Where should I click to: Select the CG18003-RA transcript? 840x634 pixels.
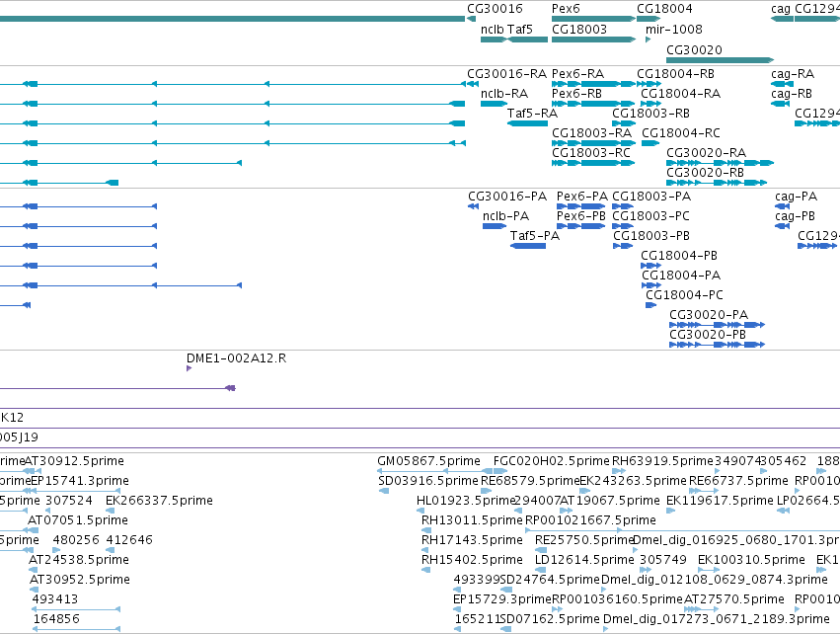click(x=593, y=143)
